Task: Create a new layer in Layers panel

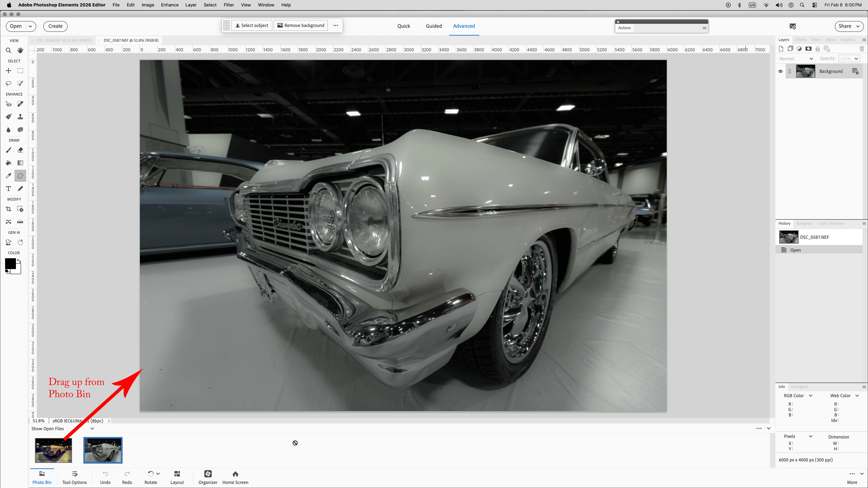Action: point(781,49)
